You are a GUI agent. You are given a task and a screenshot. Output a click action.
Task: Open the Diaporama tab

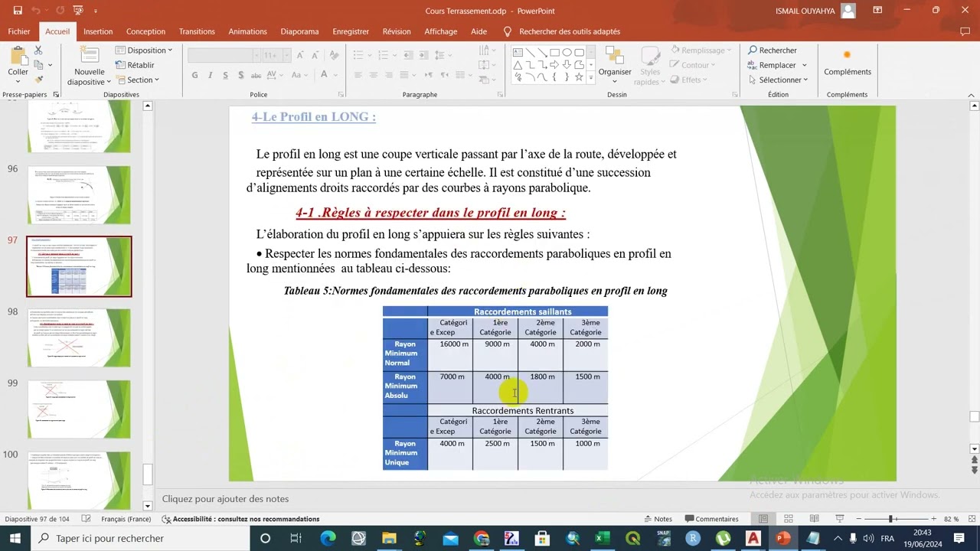[x=299, y=31]
